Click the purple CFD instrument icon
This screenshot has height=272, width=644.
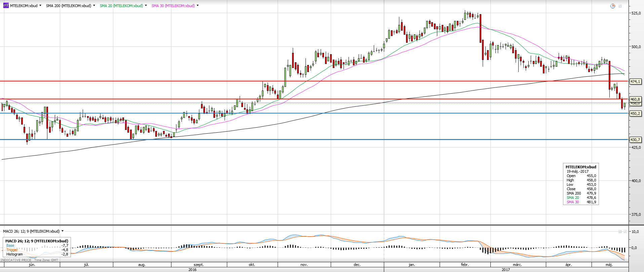(x=6, y=5)
